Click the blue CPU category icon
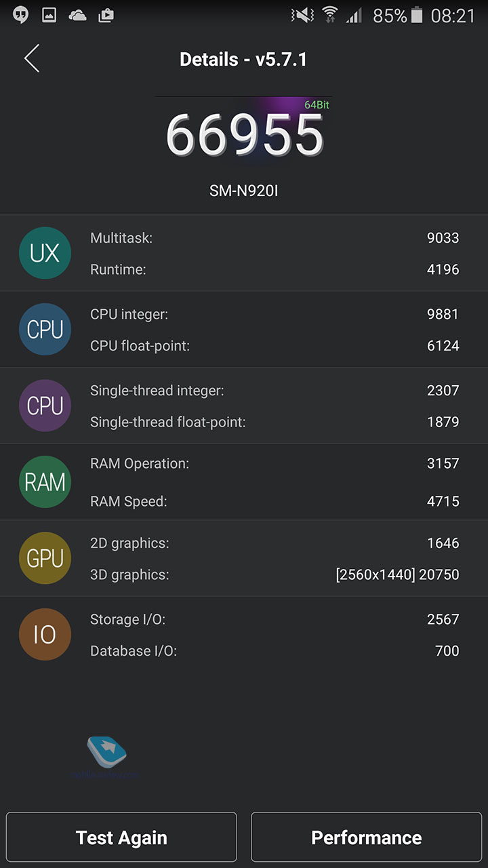 click(x=45, y=330)
